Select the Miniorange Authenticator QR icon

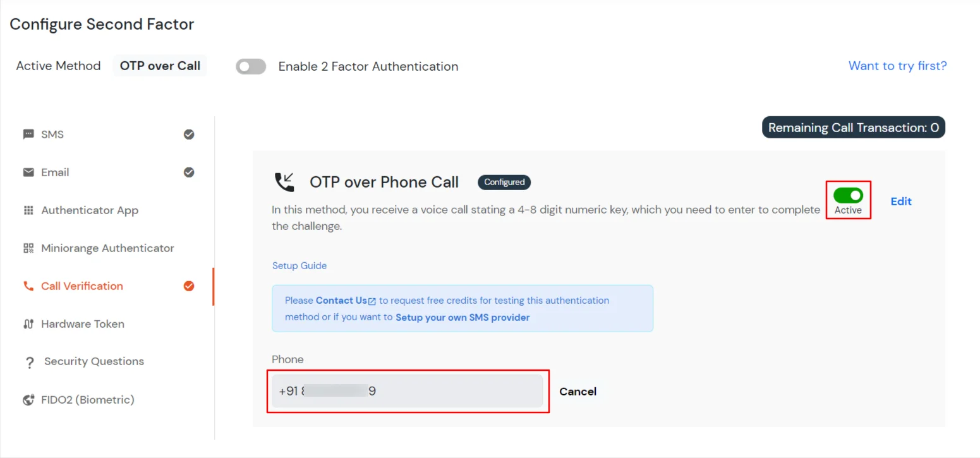(28, 248)
